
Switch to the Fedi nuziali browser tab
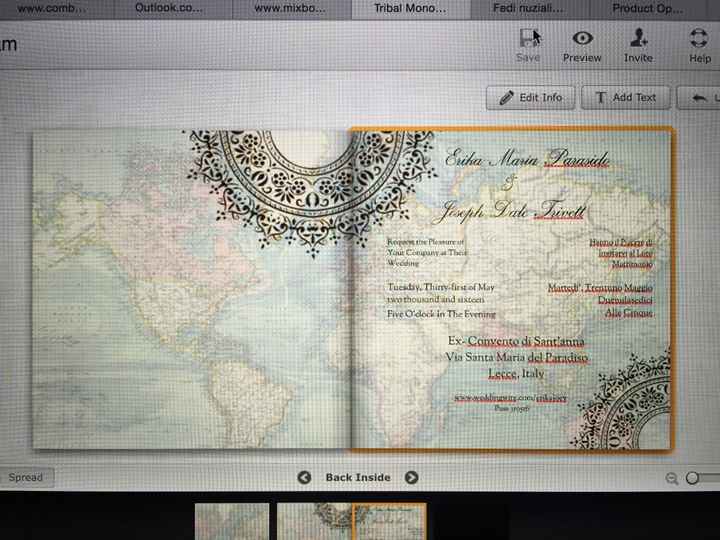[528, 8]
